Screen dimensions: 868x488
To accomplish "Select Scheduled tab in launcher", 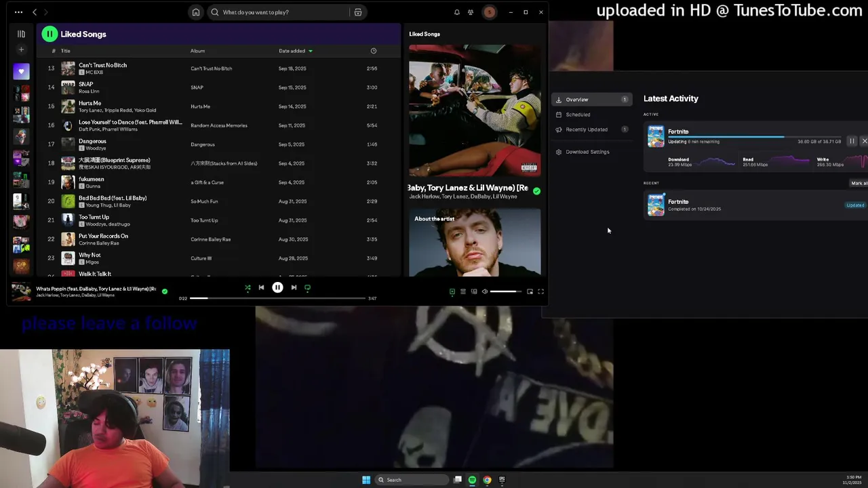I will coord(592,115).
